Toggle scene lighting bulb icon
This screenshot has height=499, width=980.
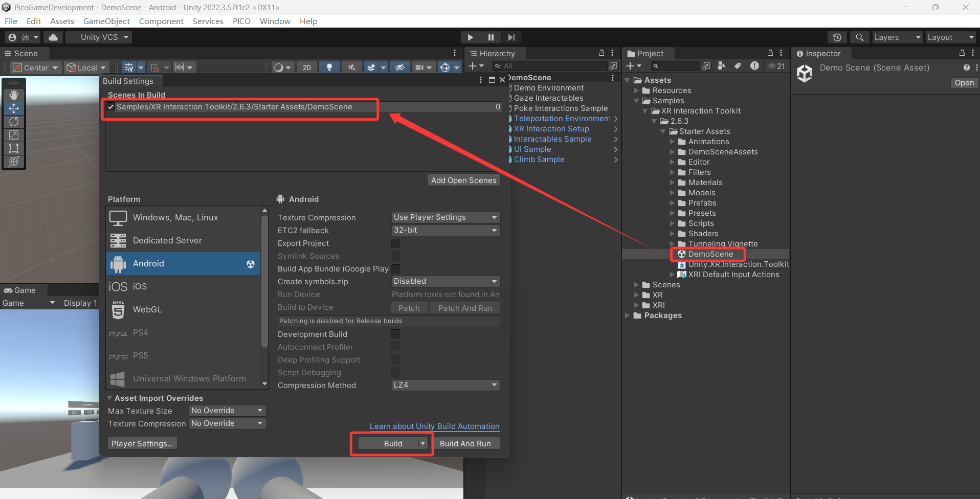pyautogui.click(x=329, y=67)
